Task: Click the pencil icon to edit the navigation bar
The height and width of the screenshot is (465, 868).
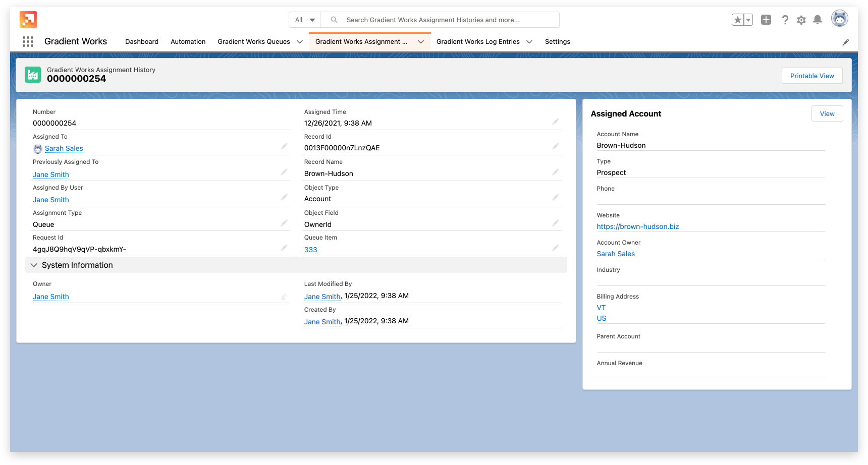Action: click(x=846, y=42)
